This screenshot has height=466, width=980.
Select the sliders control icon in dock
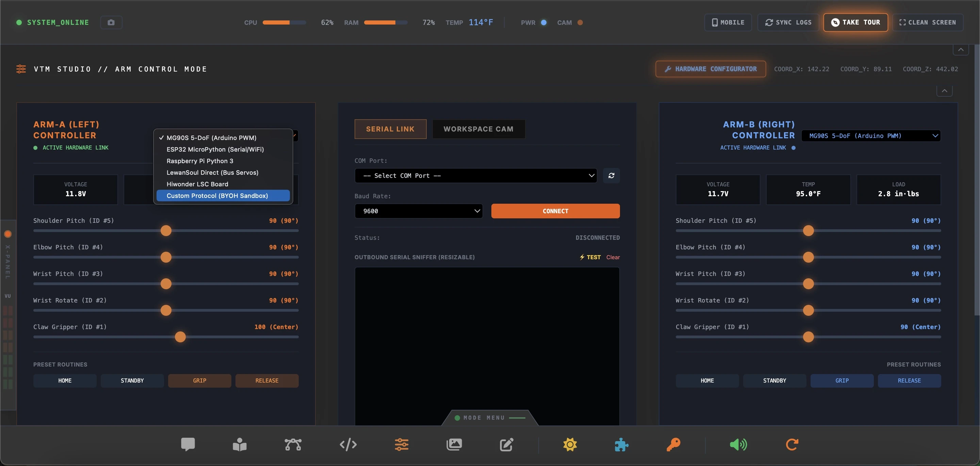click(x=402, y=444)
